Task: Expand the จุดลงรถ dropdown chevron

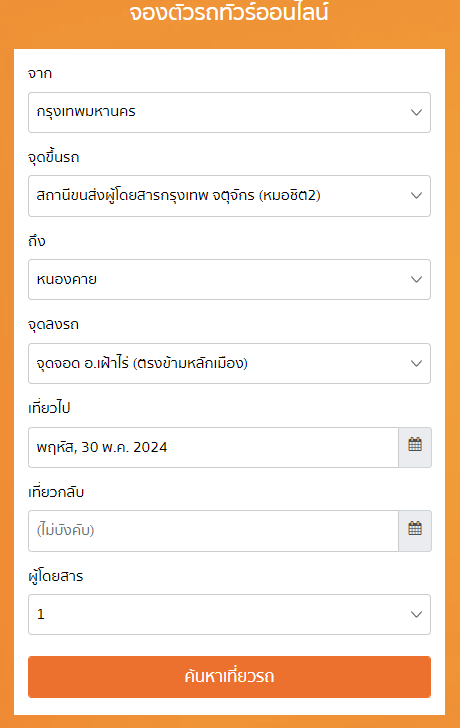Action: coord(416,364)
